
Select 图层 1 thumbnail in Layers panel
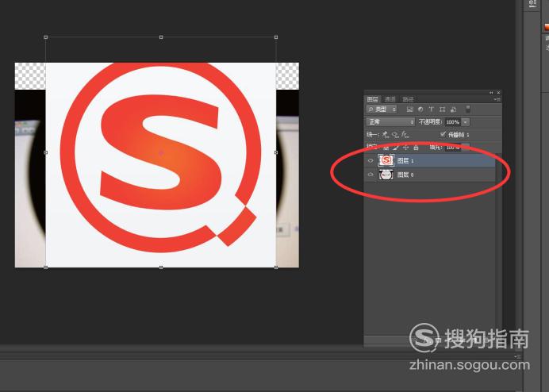pyautogui.click(x=386, y=160)
